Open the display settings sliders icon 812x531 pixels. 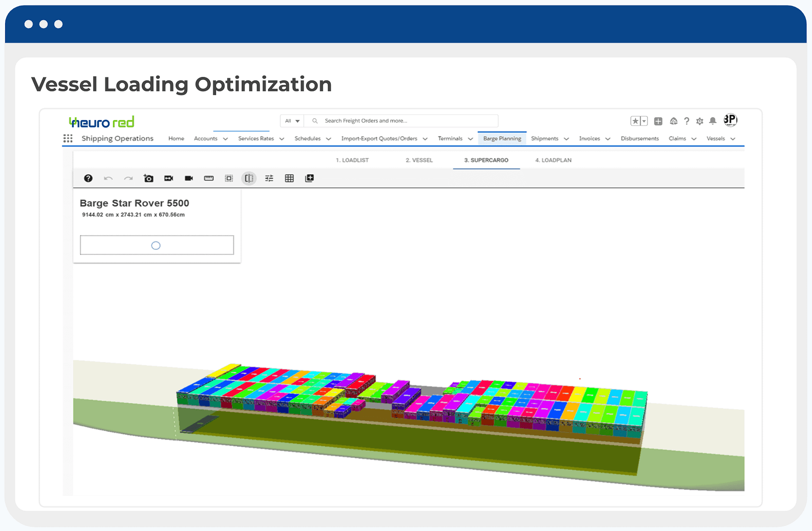coord(269,178)
